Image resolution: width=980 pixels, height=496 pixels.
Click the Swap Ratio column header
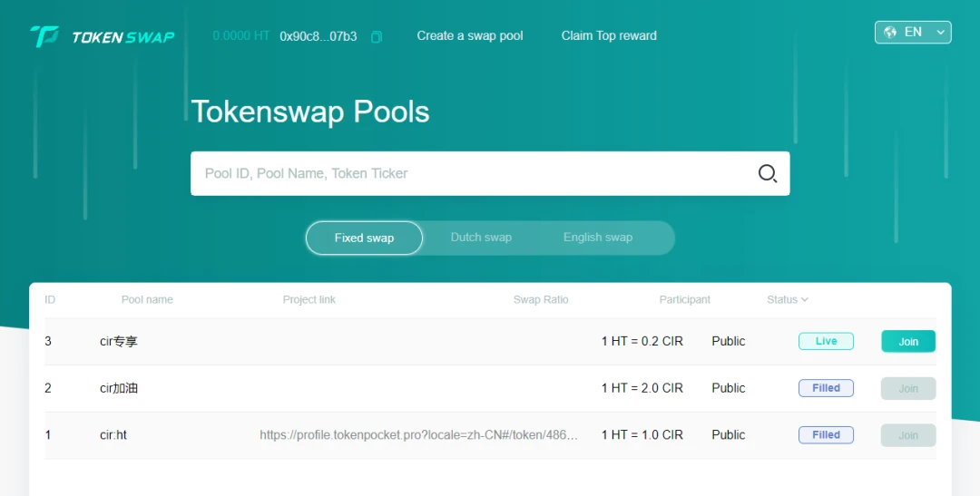click(541, 300)
